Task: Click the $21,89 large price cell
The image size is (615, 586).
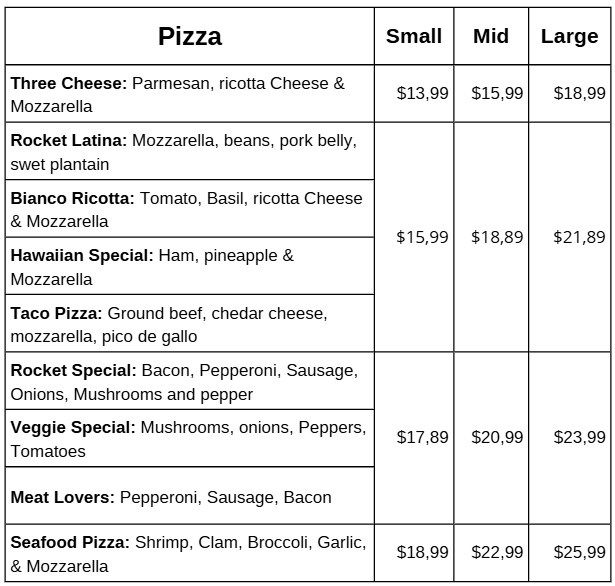Action: coord(579,237)
